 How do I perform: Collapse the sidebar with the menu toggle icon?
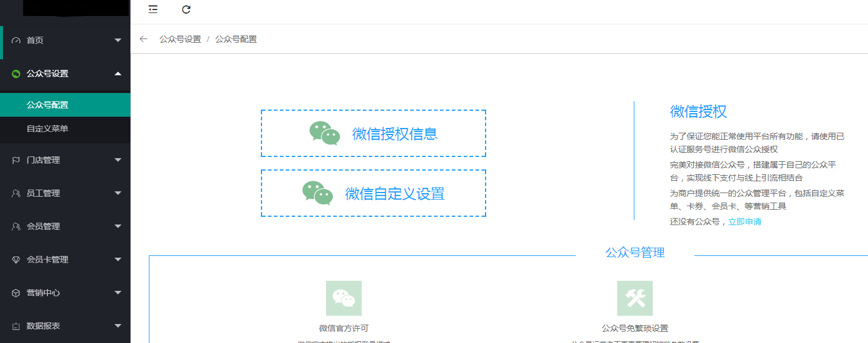153,9
